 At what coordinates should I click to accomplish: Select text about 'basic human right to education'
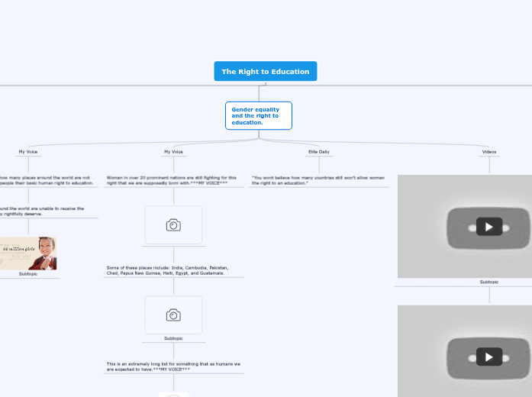point(46,180)
